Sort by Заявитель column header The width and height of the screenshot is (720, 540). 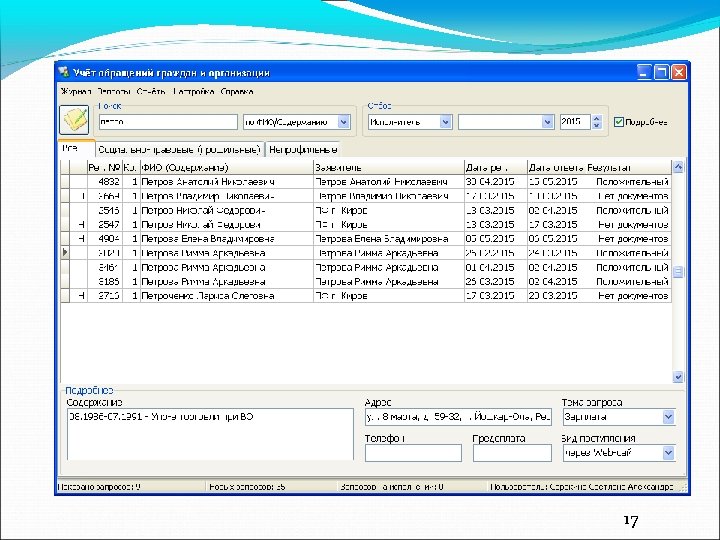[389, 168]
